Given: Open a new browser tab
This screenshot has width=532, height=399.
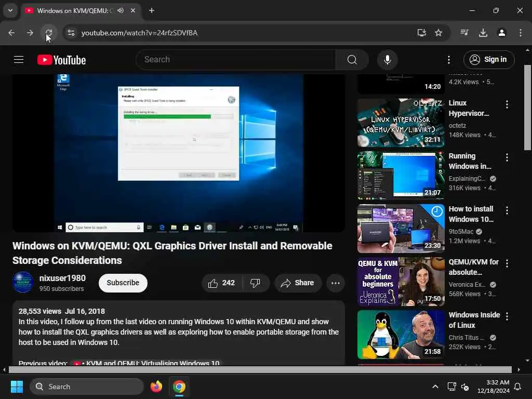Looking at the screenshot, I should point(152,10).
